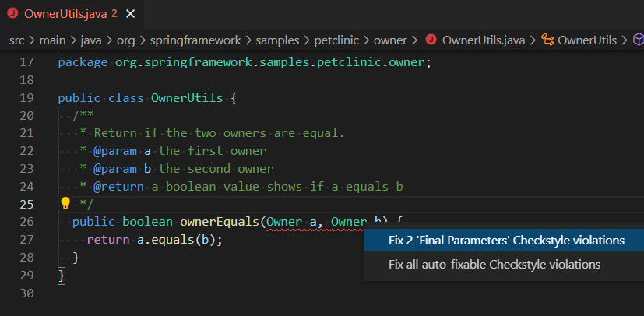Screen dimensions: 644x316
Task: Select Fix 2 'Final Parameters' Checkstyle violations
Action: (x=506, y=241)
